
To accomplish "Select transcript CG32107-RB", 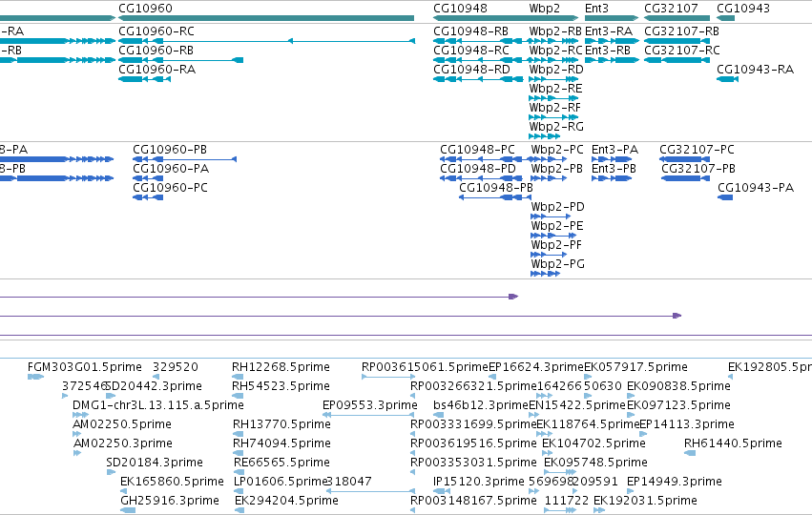I will tap(681, 31).
